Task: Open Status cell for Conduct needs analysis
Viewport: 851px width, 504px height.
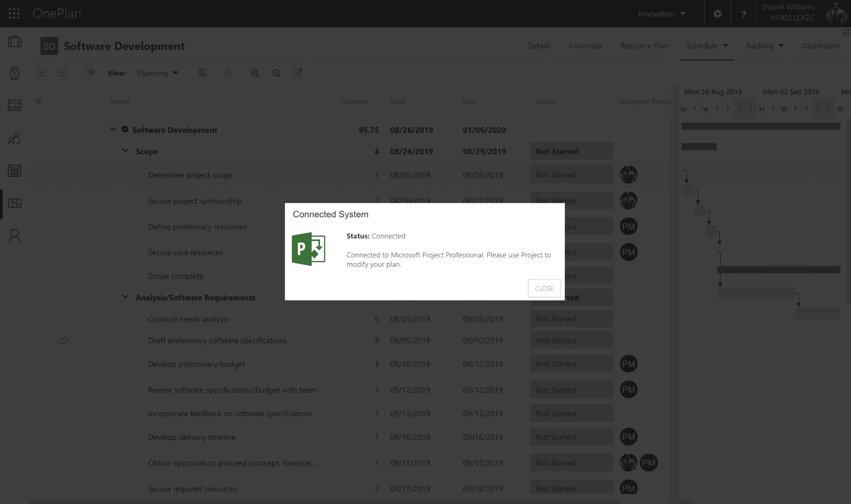Action: coord(571,319)
